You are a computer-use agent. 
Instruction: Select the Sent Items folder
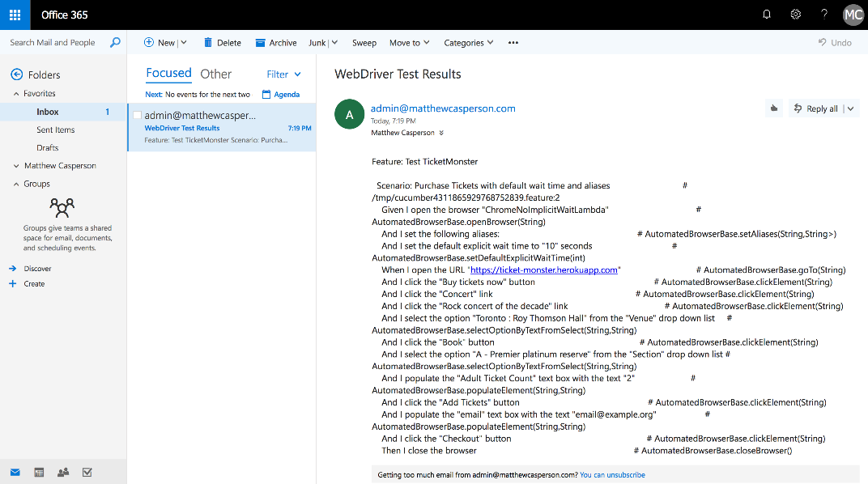tap(55, 129)
